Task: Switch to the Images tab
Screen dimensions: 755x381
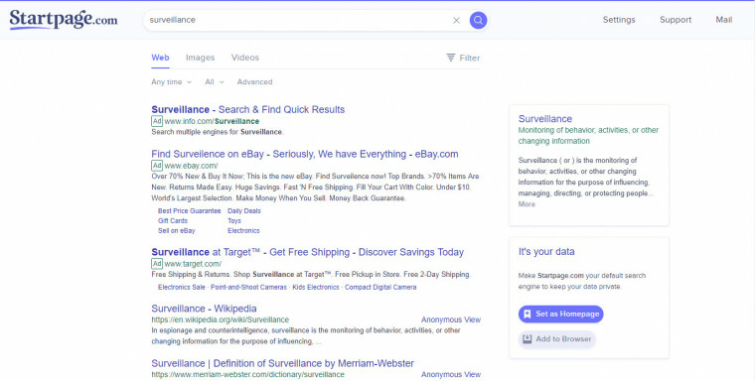Action: [x=200, y=58]
